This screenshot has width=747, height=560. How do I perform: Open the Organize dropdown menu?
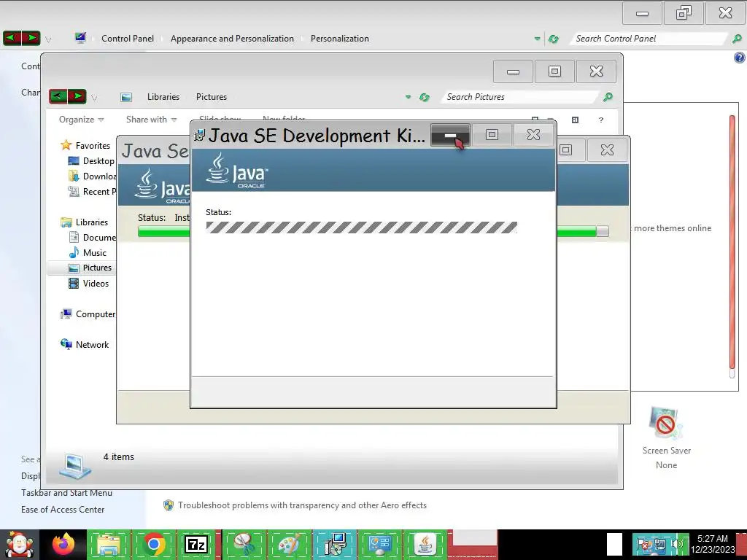pyautogui.click(x=81, y=120)
